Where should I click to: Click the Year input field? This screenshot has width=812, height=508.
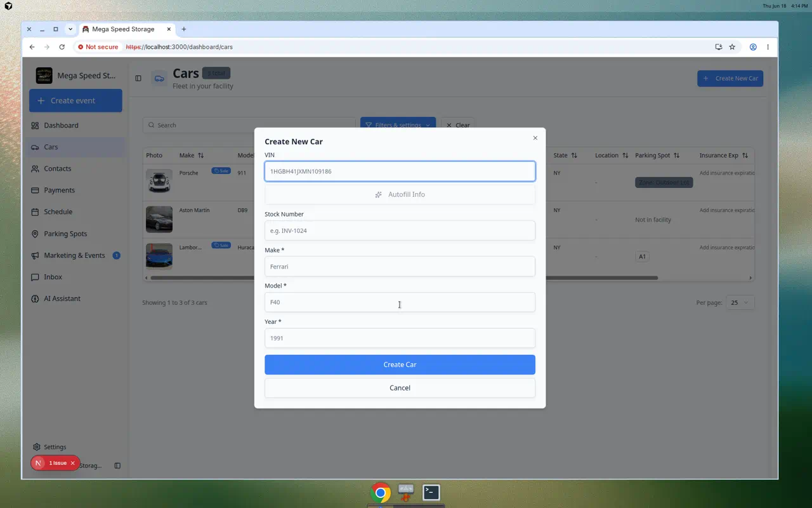[x=400, y=338]
